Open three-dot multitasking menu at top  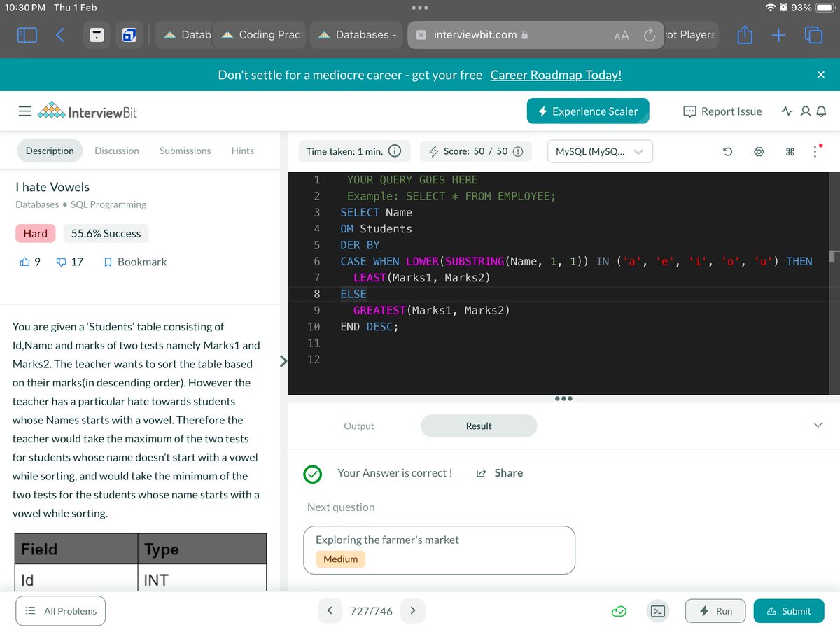point(420,8)
